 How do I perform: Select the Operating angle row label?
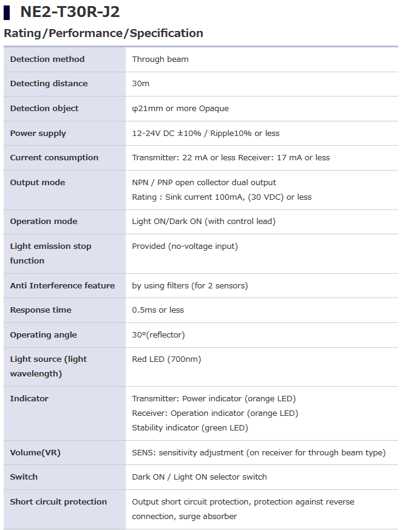click(43, 335)
